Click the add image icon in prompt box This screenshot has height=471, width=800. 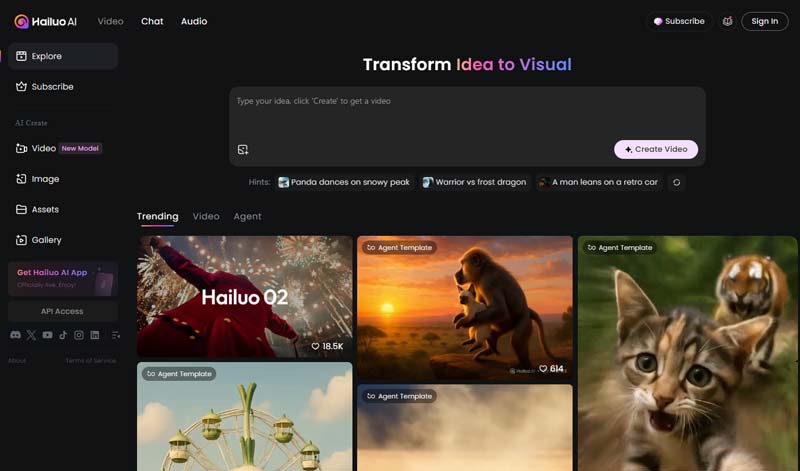(x=243, y=150)
